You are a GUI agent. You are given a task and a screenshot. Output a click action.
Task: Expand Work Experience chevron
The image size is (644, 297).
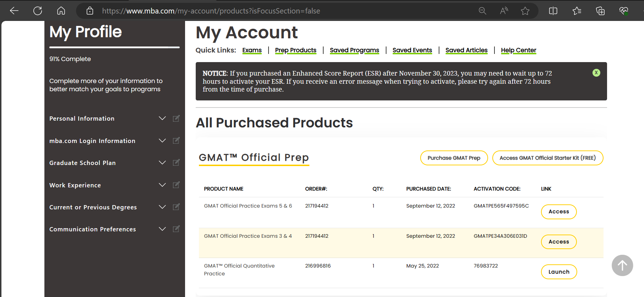pos(162,185)
